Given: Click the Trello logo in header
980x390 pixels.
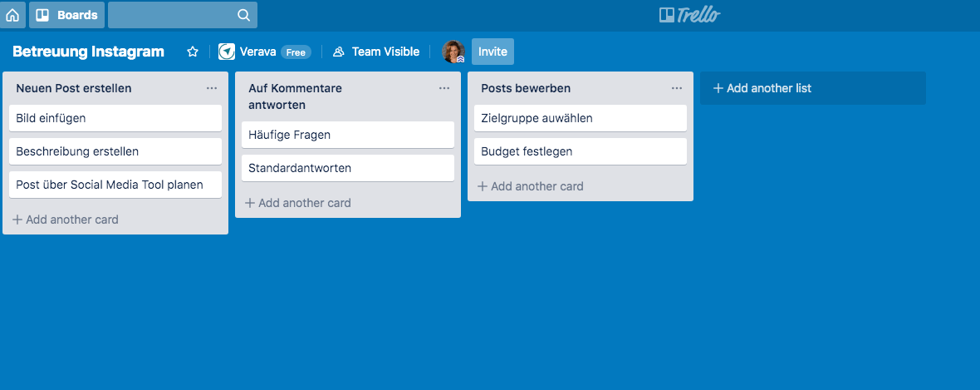Looking at the screenshot, I should (x=689, y=14).
